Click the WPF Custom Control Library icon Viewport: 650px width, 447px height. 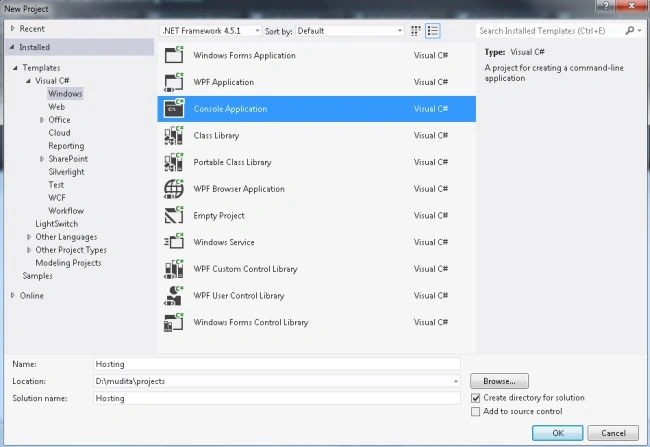pos(174,269)
